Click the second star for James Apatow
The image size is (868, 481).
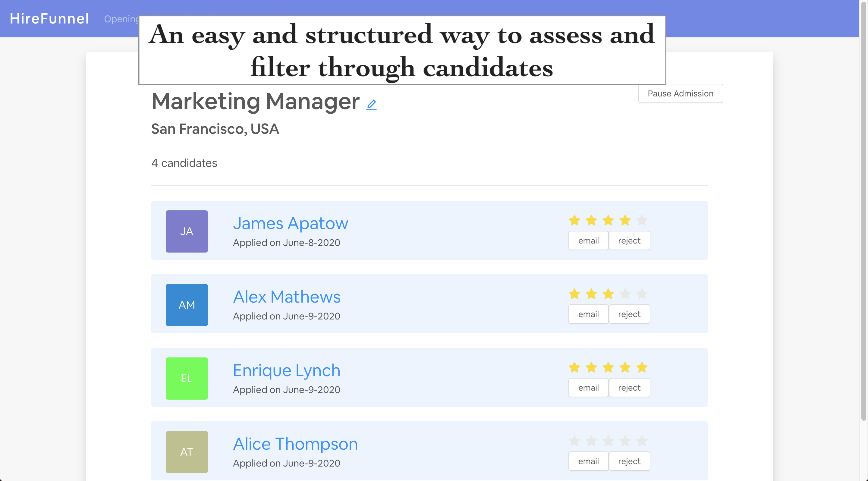point(591,221)
